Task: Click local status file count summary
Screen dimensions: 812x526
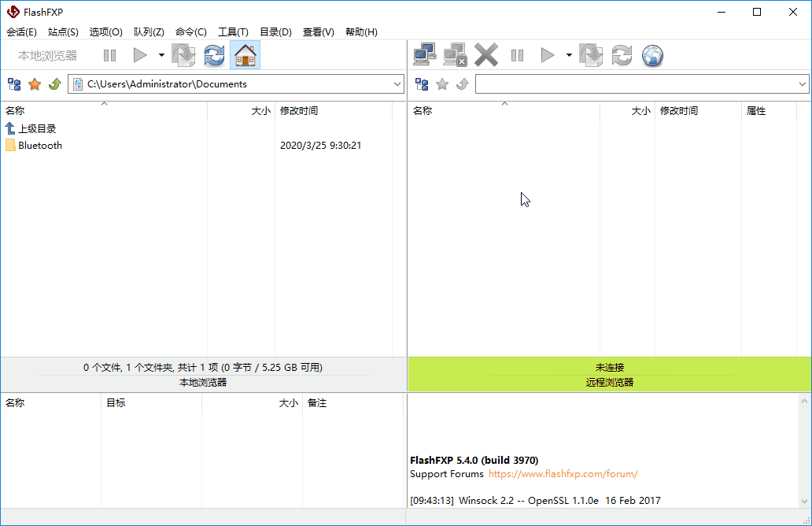Action: click(x=203, y=368)
